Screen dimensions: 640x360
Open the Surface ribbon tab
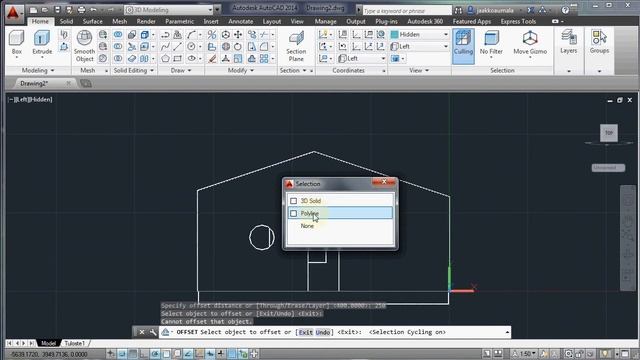pyautogui.click(x=93, y=21)
